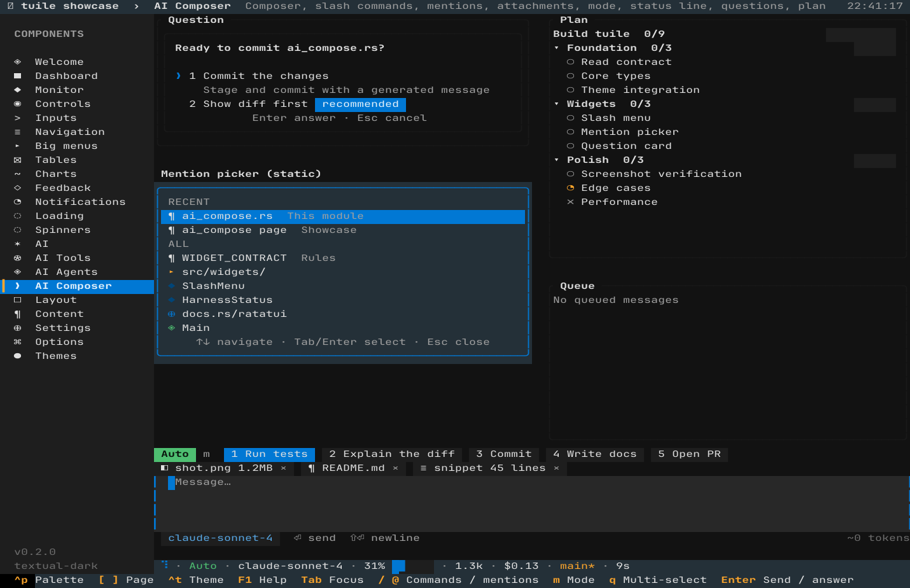Click the Tables sidebar icon

[x=17, y=160]
